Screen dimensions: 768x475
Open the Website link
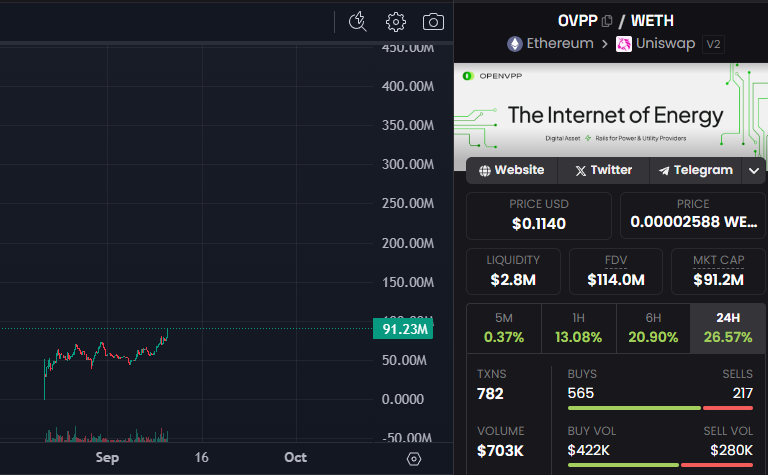(x=512, y=170)
